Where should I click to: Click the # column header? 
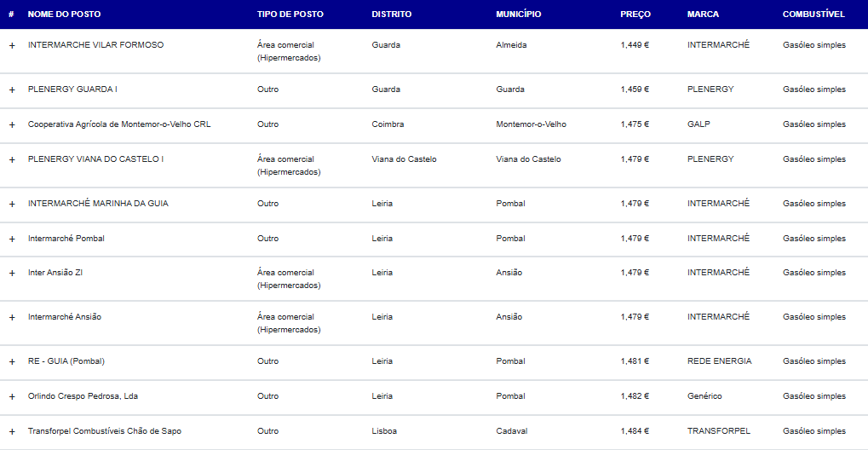pyautogui.click(x=11, y=14)
